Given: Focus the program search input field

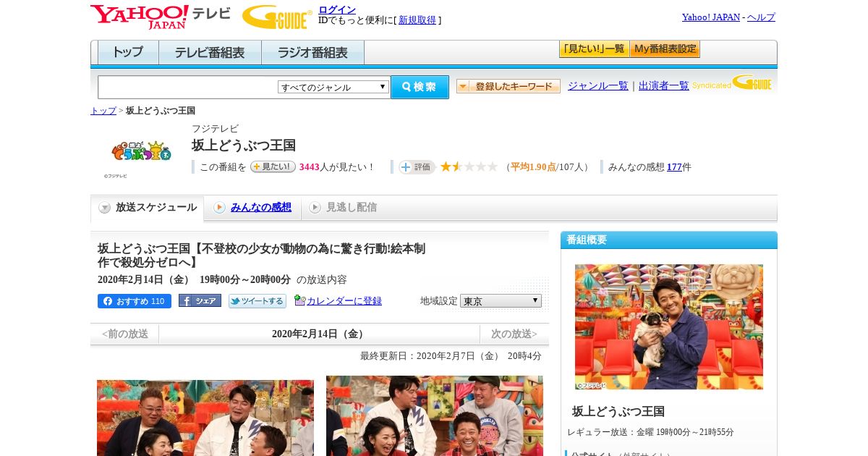Looking at the screenshot, I should [x=188, y=87].
